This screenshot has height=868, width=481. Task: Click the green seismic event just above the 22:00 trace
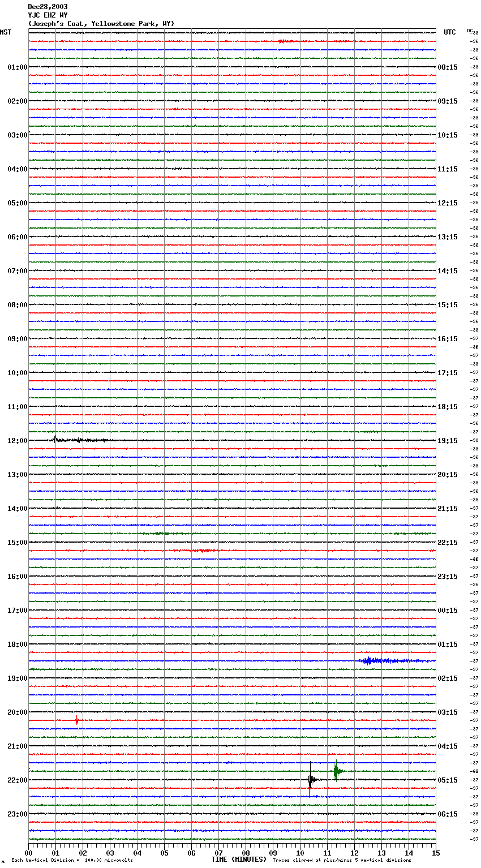(337, 771)
